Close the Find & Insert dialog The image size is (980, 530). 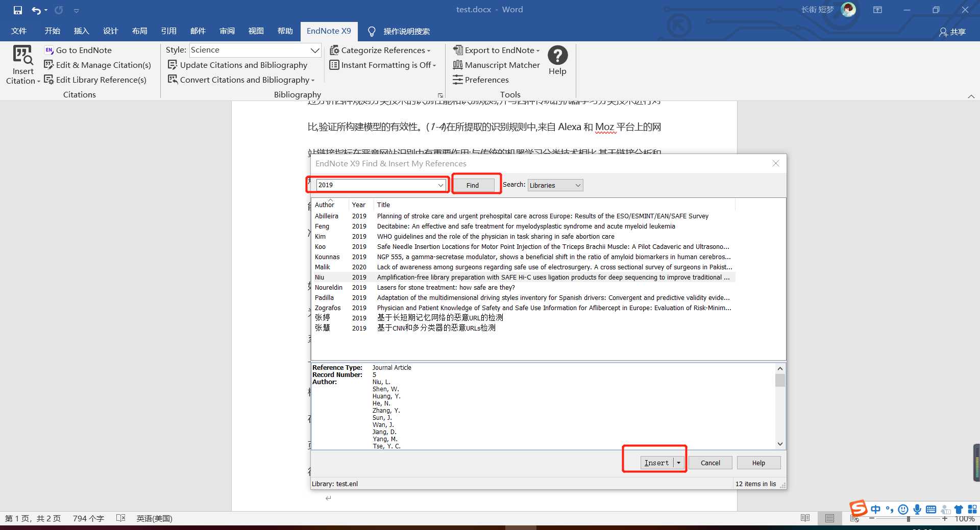tap(776, 163)
